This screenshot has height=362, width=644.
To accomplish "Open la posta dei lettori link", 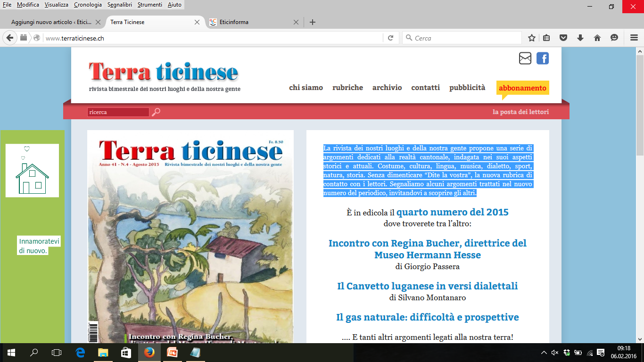I will (x=520, y=112).
